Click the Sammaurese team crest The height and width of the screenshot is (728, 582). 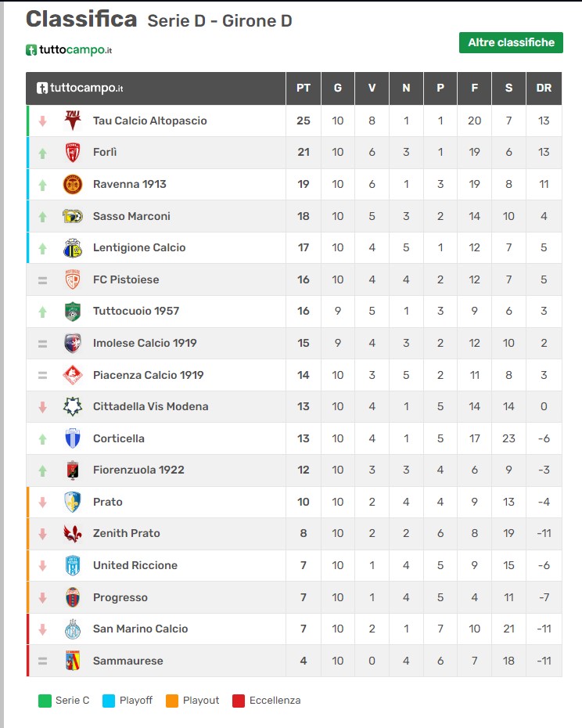point(73,661)
